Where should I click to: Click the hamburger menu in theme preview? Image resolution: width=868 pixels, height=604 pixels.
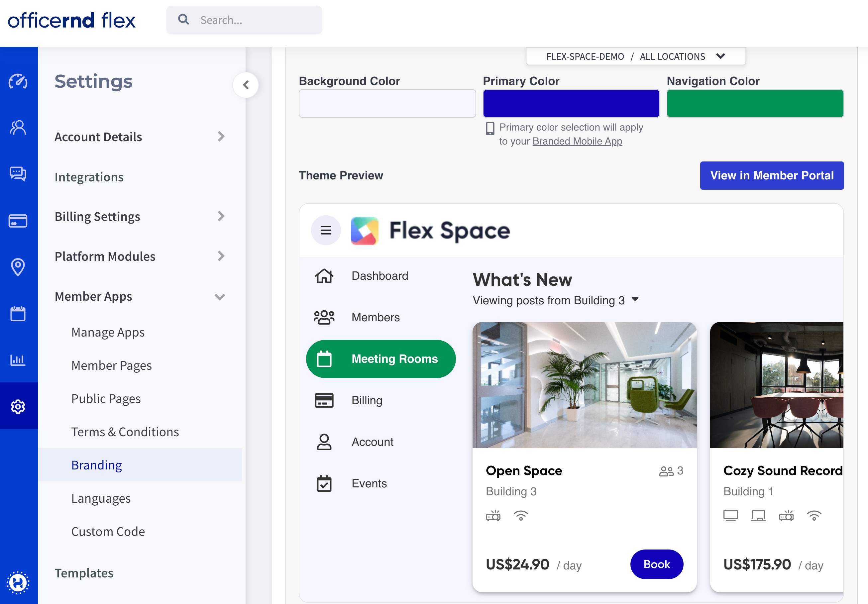[326, 230]
